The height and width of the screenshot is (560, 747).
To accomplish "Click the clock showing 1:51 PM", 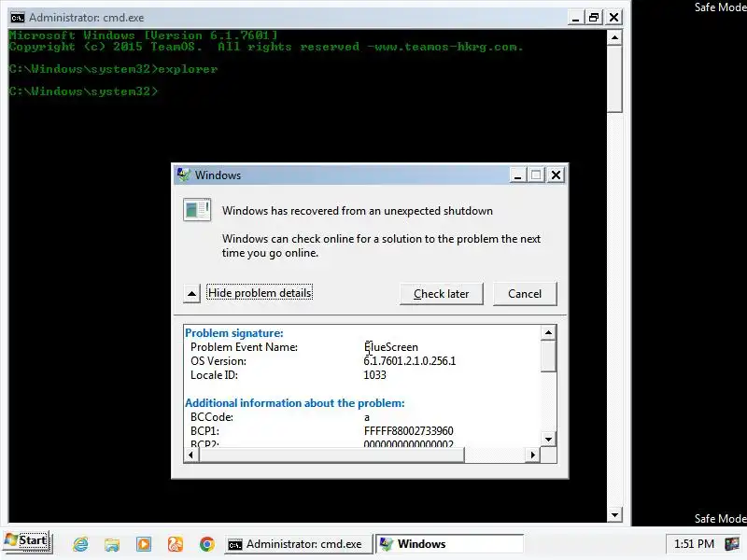I will coord(694,544).
